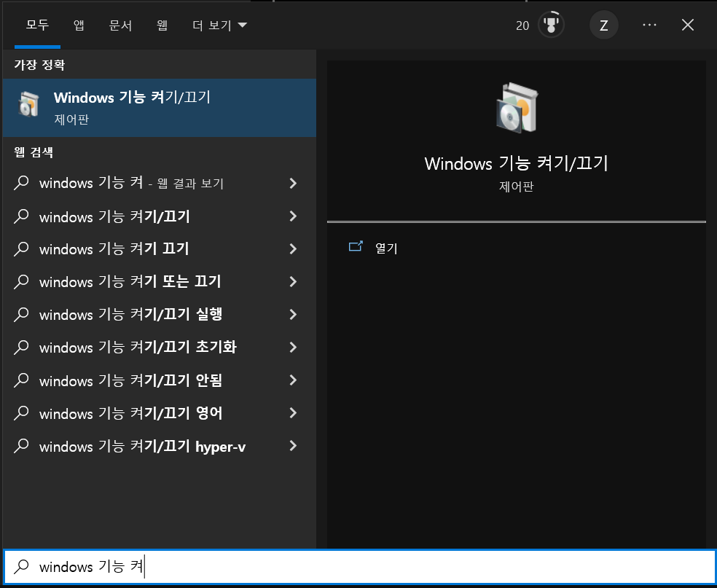Image resolution: width=717 pixels, height=588 pixels.
Task: Click magnifier beside 'windows 기능 켜 - 웹 결과 보기'
Action: [21, 183]
